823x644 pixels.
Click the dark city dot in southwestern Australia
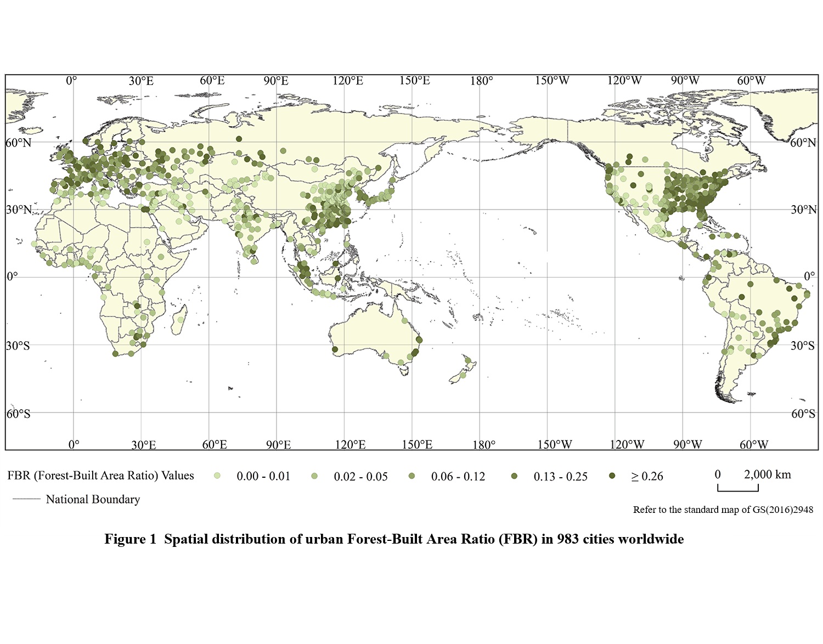[x=335, y=349]
